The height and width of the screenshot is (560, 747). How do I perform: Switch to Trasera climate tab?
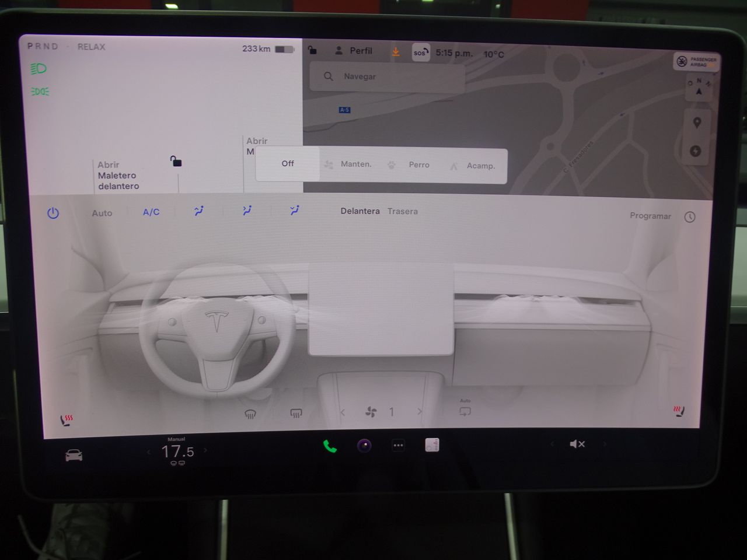pyautogui.click(x=403, y=211)
